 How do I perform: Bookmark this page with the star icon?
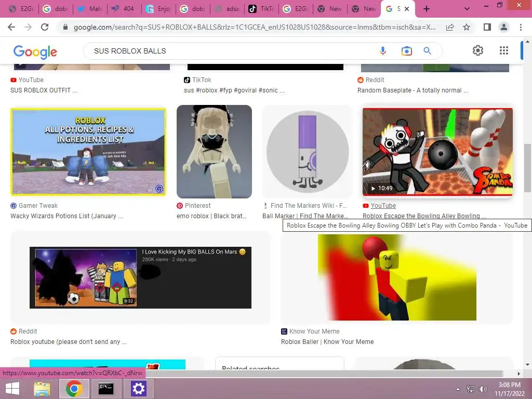[x=467, y=27]
